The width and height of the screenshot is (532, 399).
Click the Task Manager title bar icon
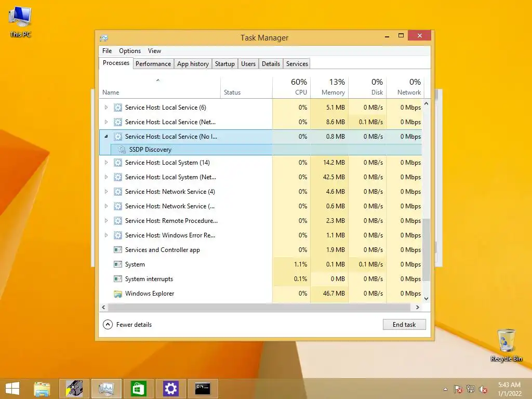(x=104, y=38)
